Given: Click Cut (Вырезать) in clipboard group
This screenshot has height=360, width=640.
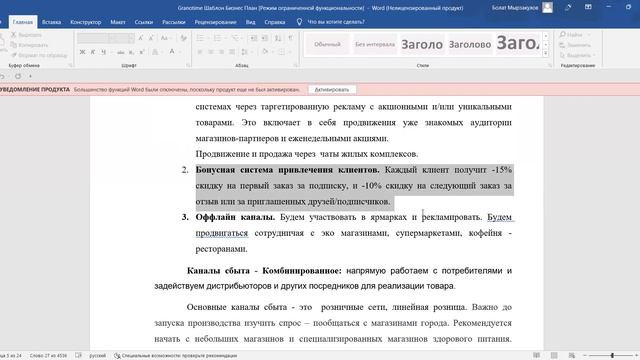Looking at the screenshot, I should (27, 35).
